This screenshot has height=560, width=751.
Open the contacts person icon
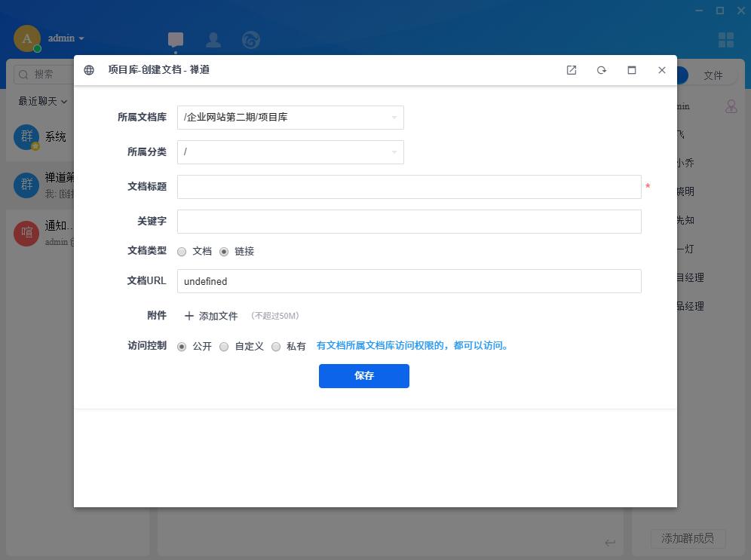pyautogui.click(x=213, y=40)
